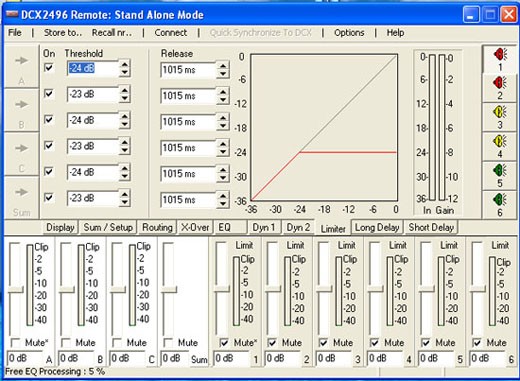Select output 2 red speaker icon
The image size is (520, 381).
tap(499, 82)
